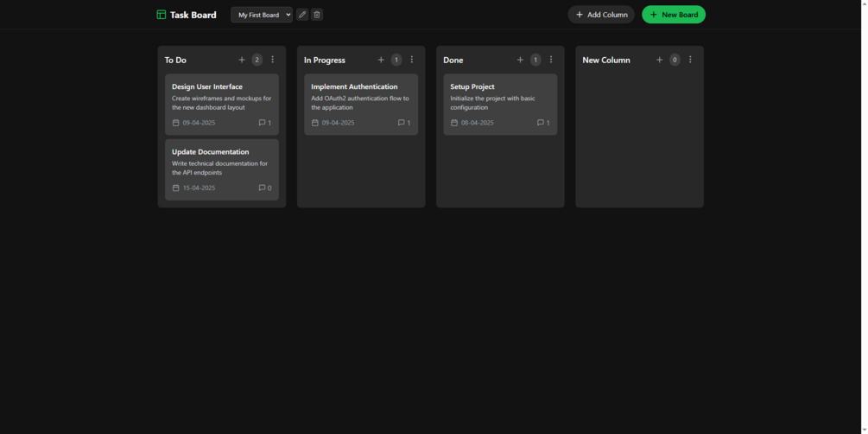
Task: Open New Column options menu
Action: (x=690, y=60)
